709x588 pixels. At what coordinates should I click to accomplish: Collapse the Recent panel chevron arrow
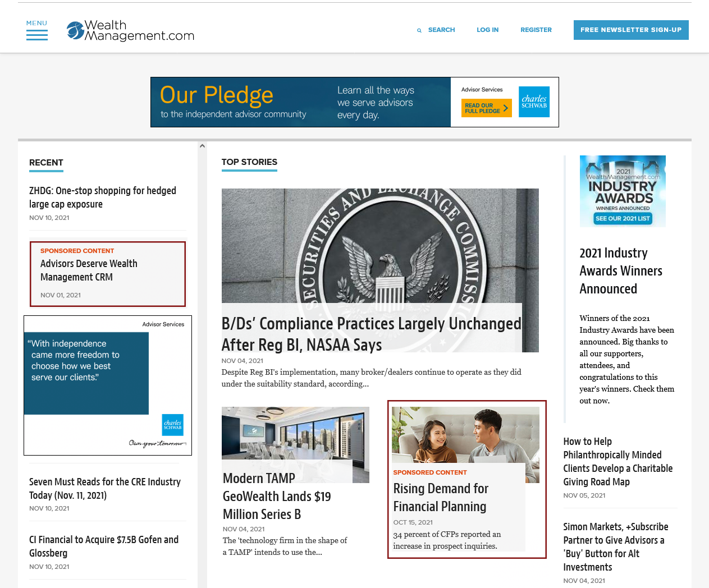pyautogui.click(x=202, y=146)
